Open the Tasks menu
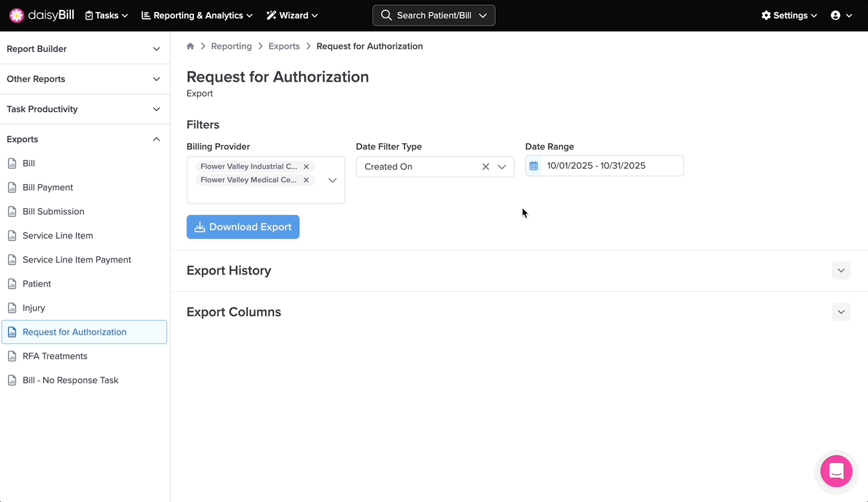868x502 pixels. 106,15
